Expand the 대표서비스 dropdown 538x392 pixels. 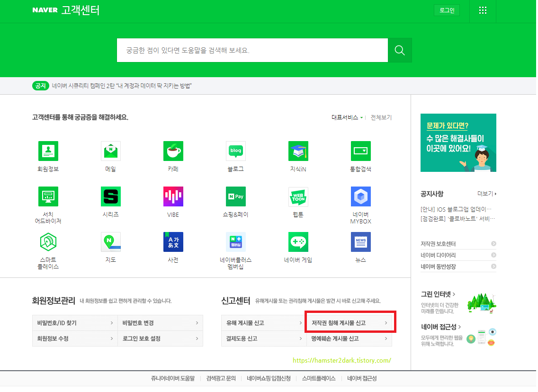pyautogui.click(x=347, y=118)
